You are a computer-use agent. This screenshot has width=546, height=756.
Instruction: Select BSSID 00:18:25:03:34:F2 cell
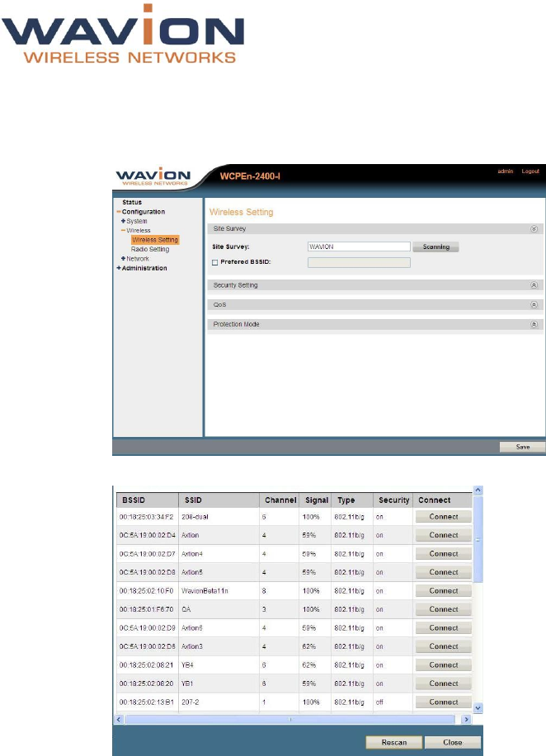(148, 517)
